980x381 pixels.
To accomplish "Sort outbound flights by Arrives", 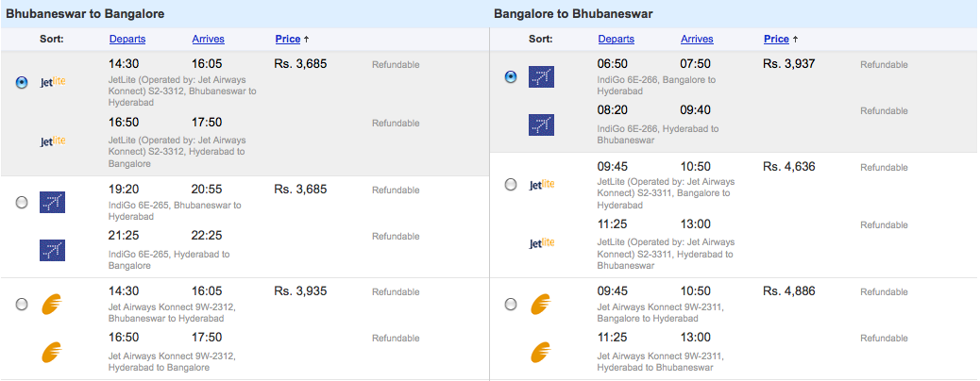I will (x=208, y=39).
